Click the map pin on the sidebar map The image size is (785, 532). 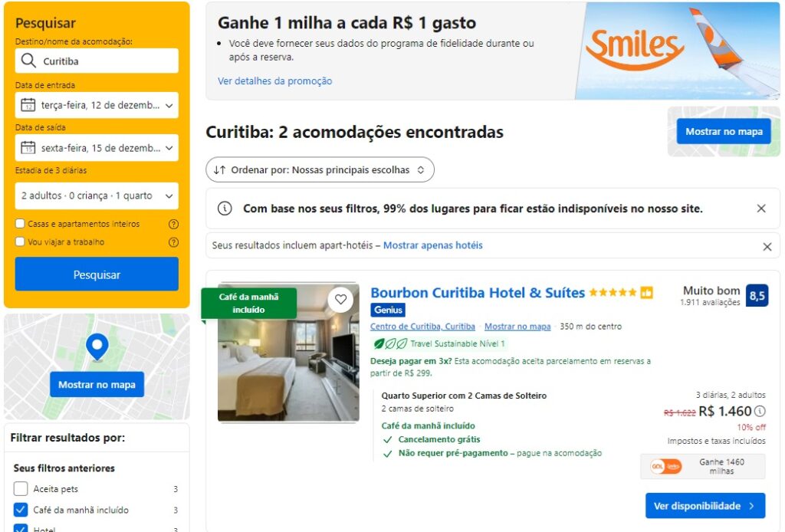pyautogui.click(x=97, y=346)
